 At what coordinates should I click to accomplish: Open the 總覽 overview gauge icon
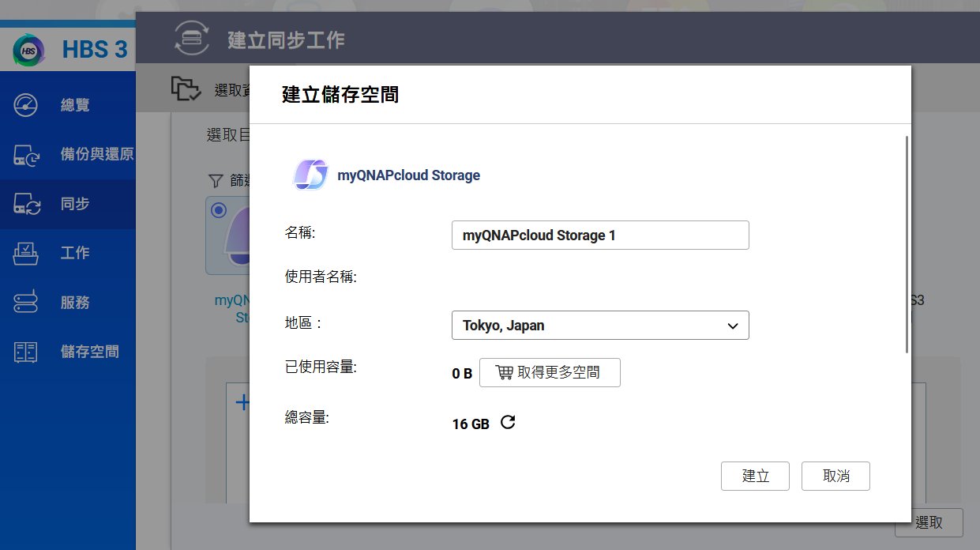click(26, 105)
